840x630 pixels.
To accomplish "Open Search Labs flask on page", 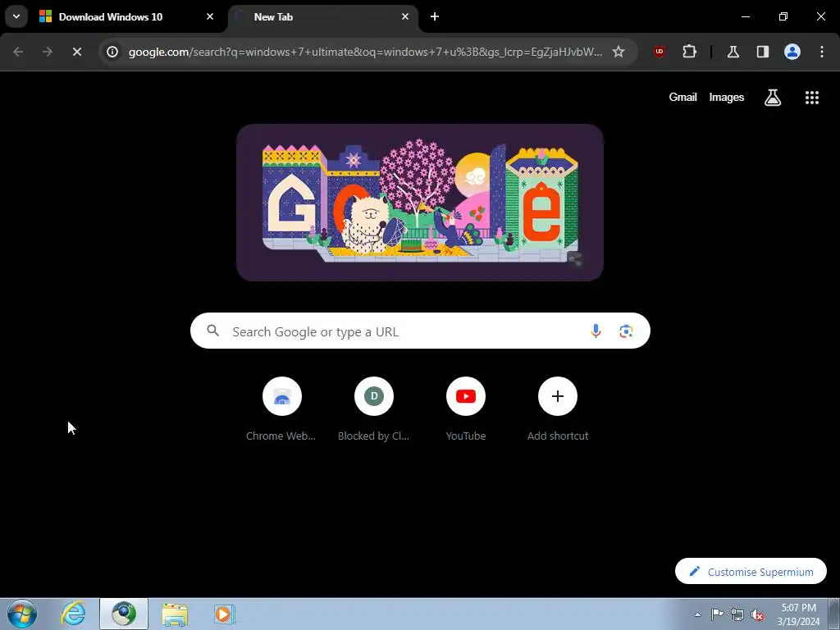I will (773, 98).
